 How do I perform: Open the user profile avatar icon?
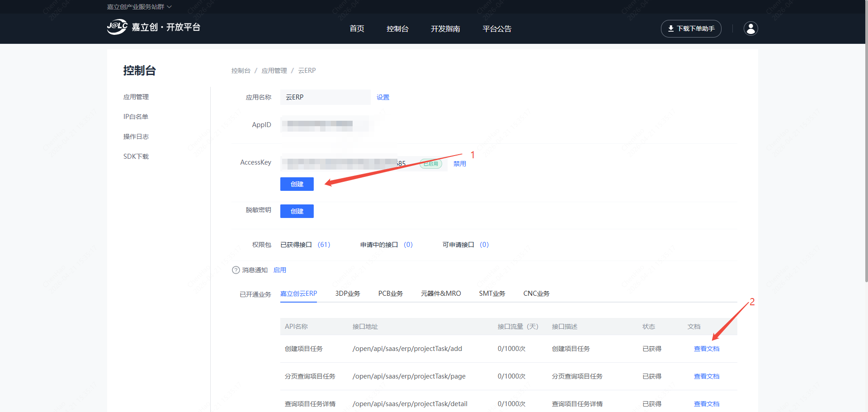tap(750, 28)
